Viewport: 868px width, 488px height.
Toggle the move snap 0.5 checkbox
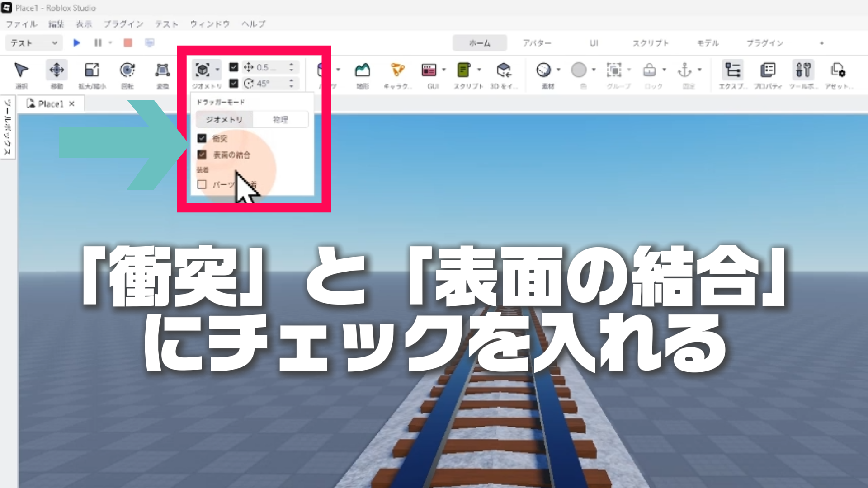234,67
